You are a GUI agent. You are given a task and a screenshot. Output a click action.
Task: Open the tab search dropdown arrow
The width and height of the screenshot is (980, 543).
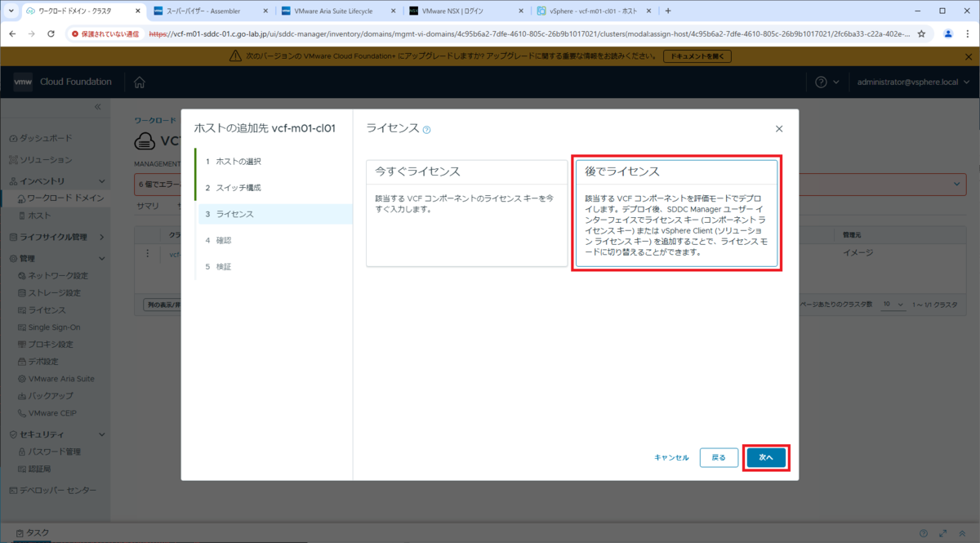coord(11,11)
